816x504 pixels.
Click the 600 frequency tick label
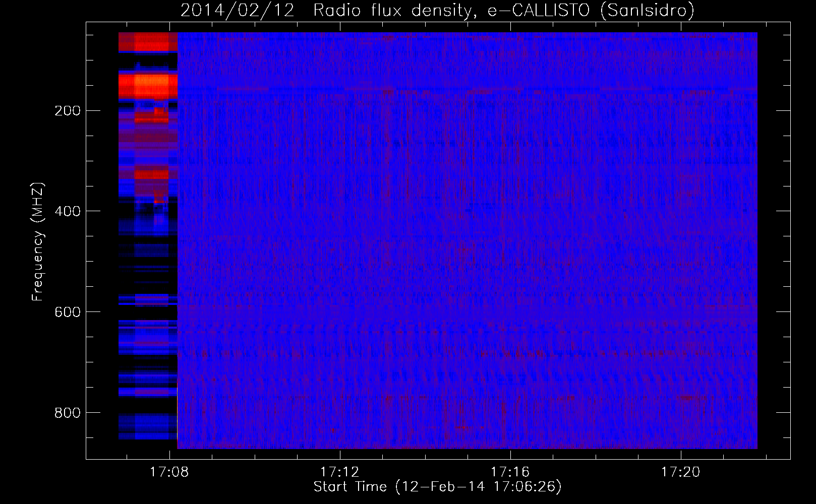68,312
